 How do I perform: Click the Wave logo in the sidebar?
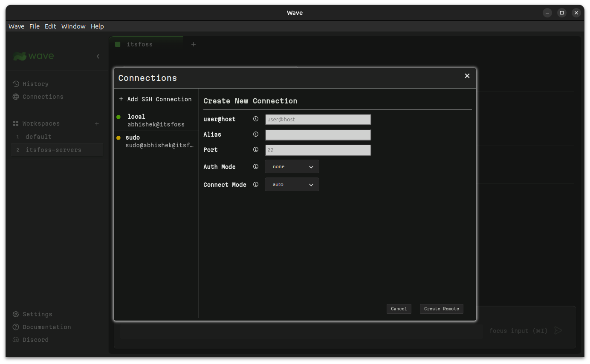(x=33, y=56)
